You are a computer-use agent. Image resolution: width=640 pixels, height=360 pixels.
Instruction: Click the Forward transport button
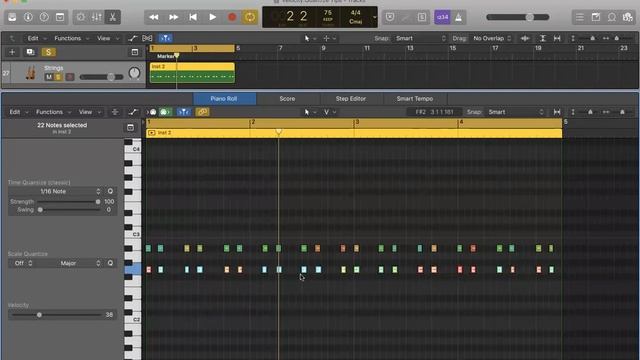pos(173,17)
